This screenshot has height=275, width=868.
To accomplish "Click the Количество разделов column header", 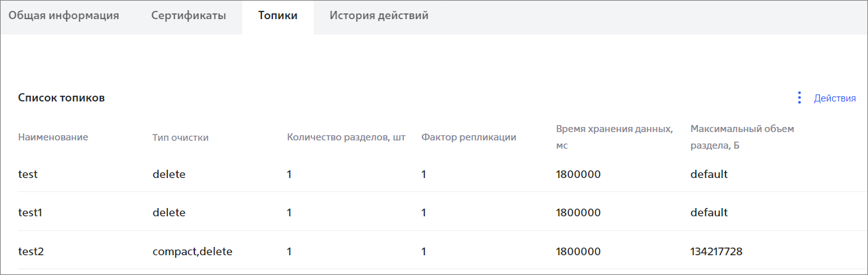I will (x=346, y=137).
